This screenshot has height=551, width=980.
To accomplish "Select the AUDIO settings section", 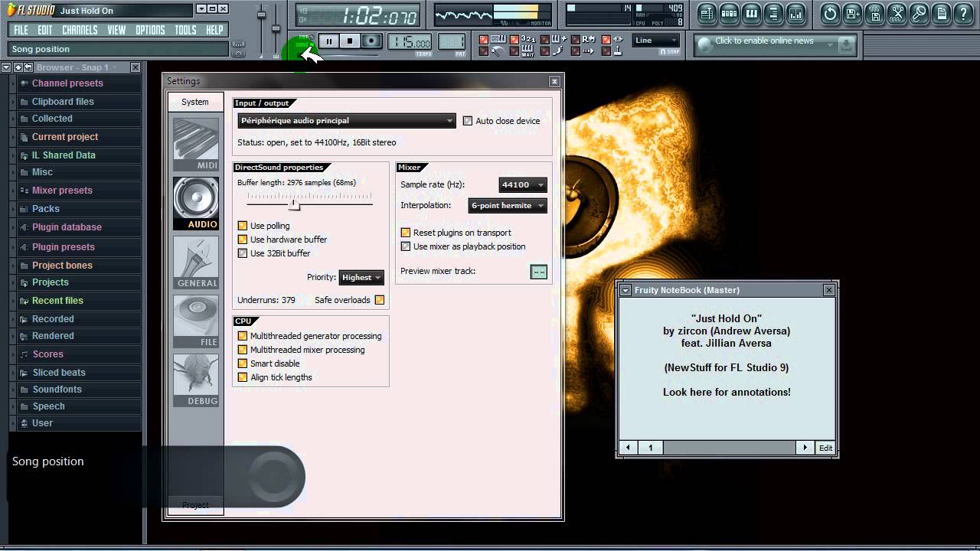I will coord(196,204).
